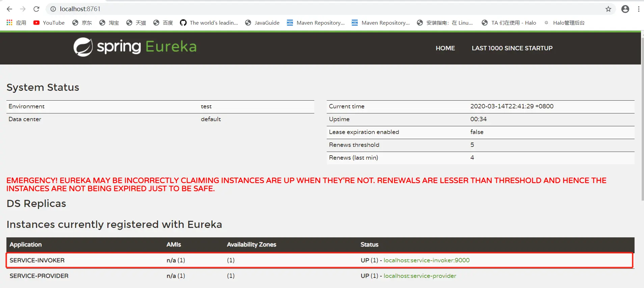Open the GitHub bookmark "The world's leadin..."
The height and width of the screenshot is (288, 644).
(x=209, y=23)
